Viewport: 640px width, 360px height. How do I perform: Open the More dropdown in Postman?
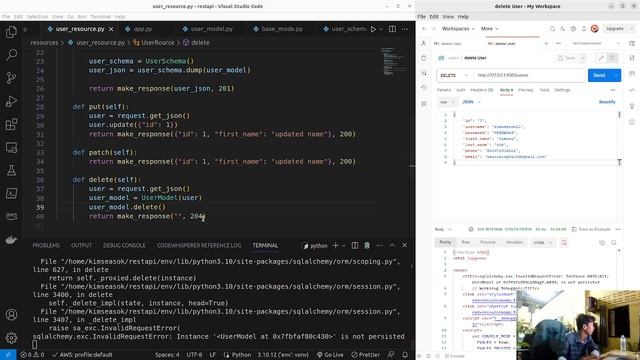point(489,29)
